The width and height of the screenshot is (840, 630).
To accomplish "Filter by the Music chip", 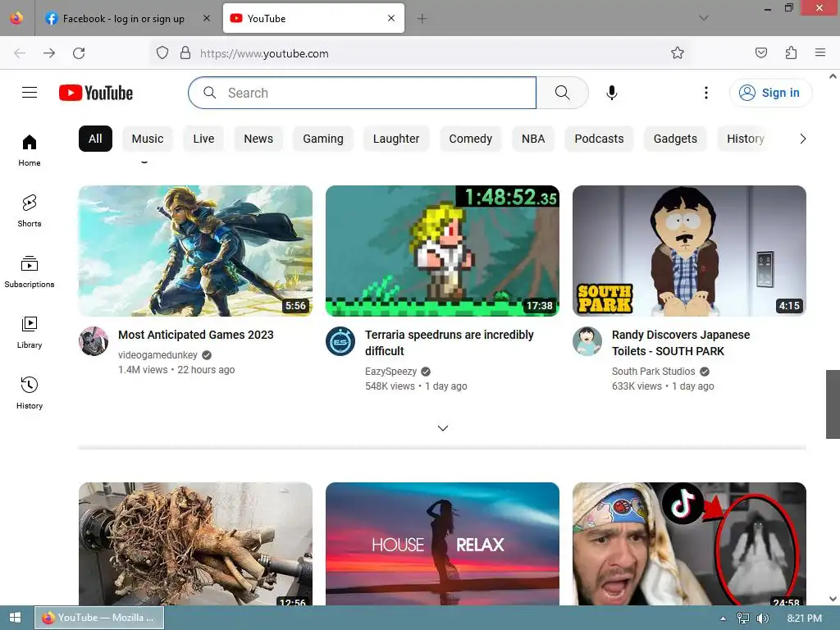I will (148, 139).
